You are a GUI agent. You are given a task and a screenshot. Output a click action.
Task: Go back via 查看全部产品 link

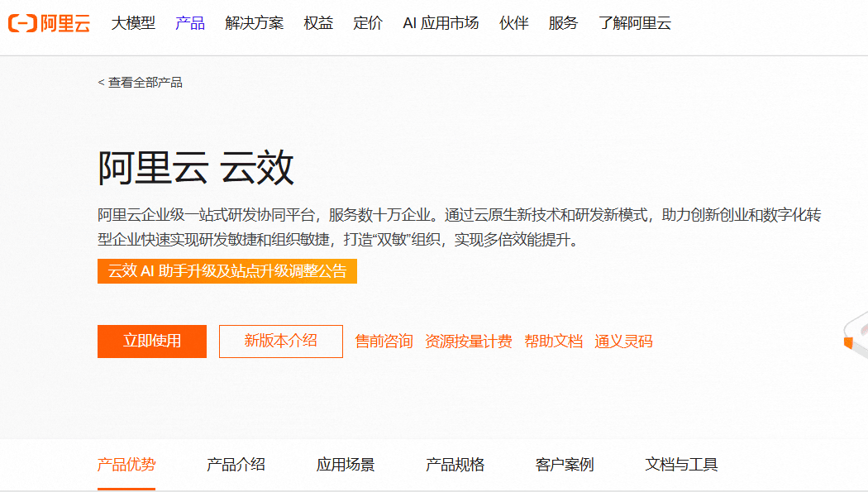tap(140, 83)
